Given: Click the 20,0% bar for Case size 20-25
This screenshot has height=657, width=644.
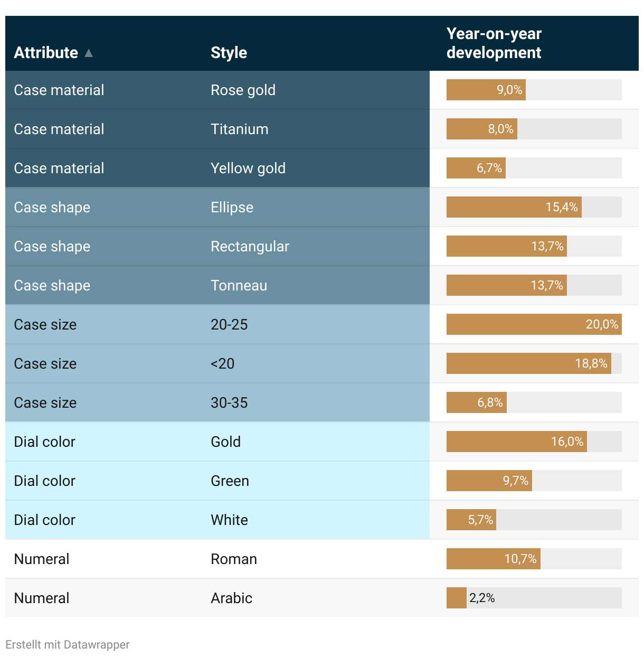Looking at the screenshot, I should click(534, 324).
